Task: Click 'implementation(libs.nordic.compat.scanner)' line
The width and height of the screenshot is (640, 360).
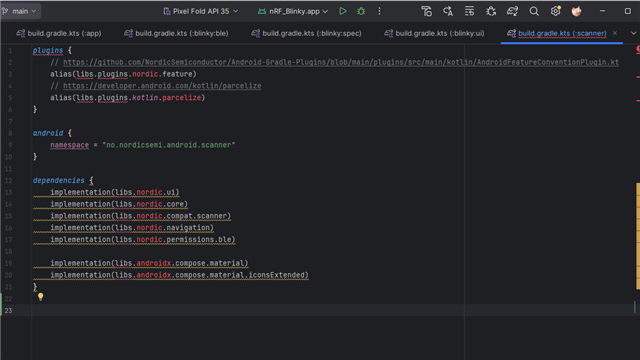Action: [140, 216]
